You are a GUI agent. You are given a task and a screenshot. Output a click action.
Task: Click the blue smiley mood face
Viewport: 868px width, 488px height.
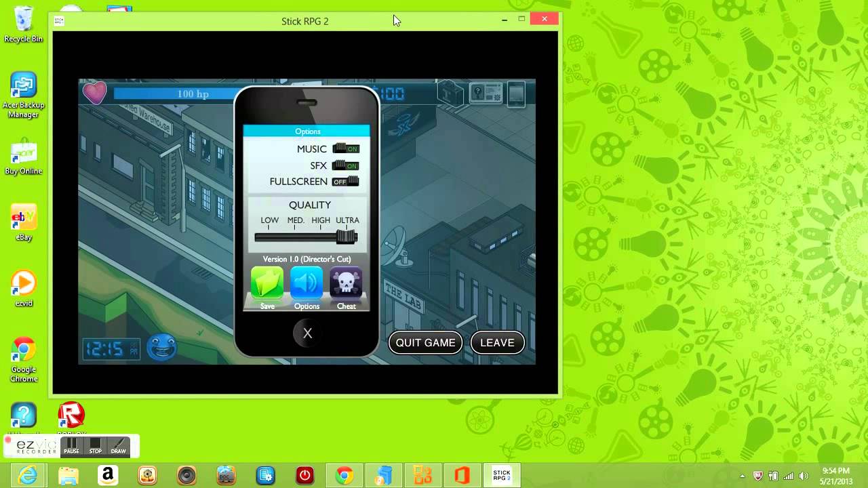pyautogui.click(x=161, y=348)
